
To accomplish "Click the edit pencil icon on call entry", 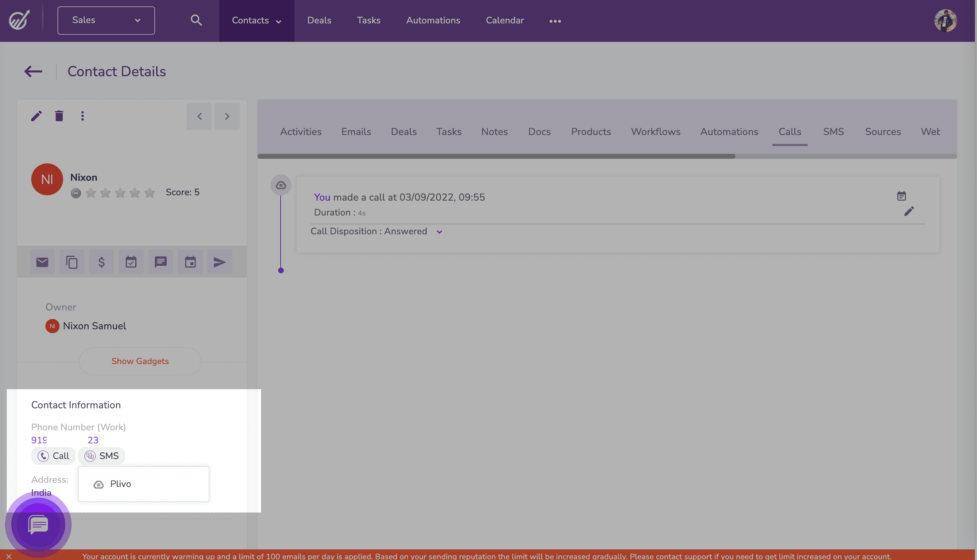I will pos(909,212).
